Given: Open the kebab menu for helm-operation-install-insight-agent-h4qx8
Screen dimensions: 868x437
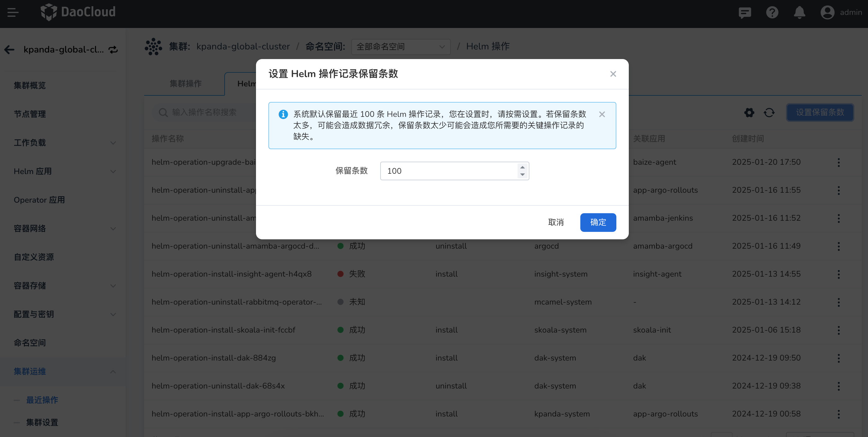Looking at the screenshot, I should click(x=839, y=274).
